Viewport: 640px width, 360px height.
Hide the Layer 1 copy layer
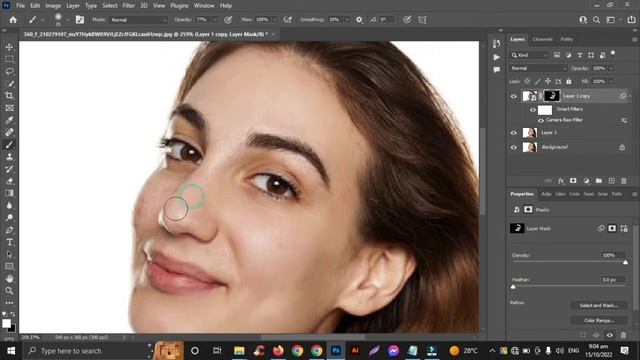pos(514,96)
